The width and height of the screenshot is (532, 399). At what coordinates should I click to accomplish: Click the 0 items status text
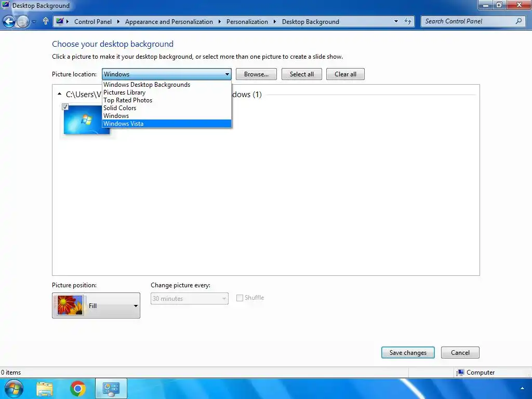pyautogui.click(x=11, y=373)
